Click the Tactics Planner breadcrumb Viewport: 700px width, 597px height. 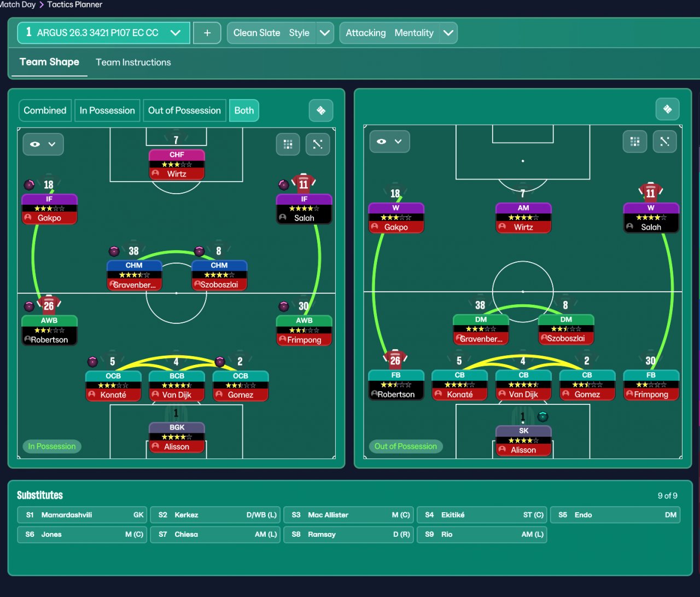[x=75, y=4]
